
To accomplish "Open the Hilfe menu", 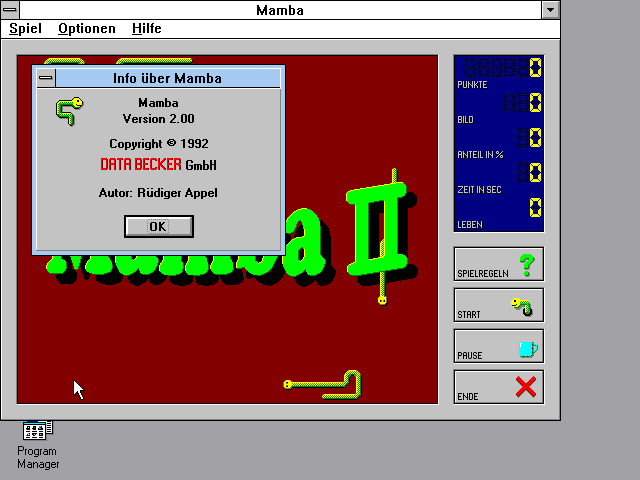I will (x=147, y=29).
